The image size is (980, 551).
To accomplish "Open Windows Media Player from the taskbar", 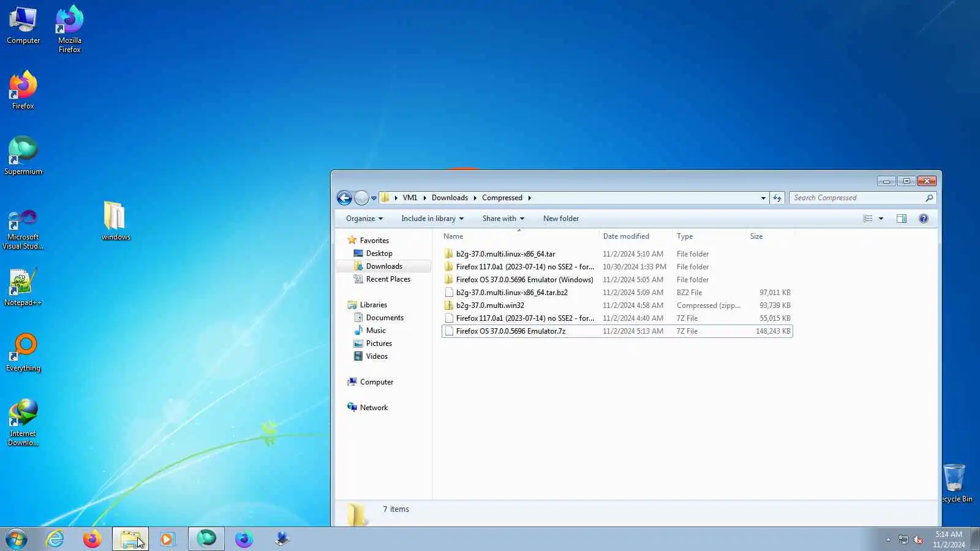I will tap(167, 539).
